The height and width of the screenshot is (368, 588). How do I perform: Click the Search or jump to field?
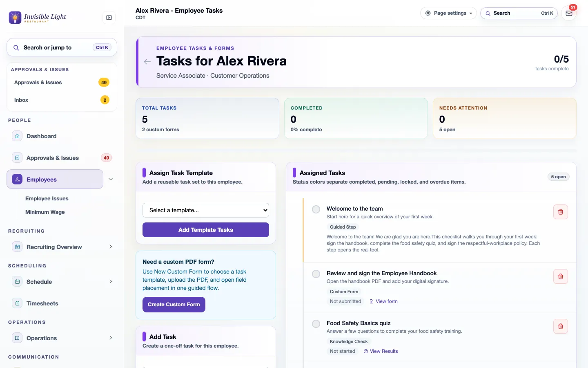click(62, 47)
